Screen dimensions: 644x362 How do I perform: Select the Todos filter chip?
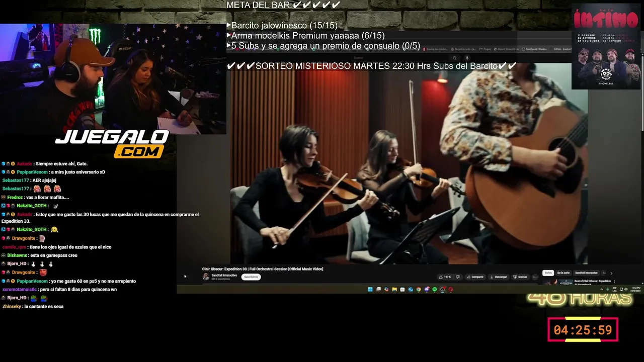click(548, 273)
